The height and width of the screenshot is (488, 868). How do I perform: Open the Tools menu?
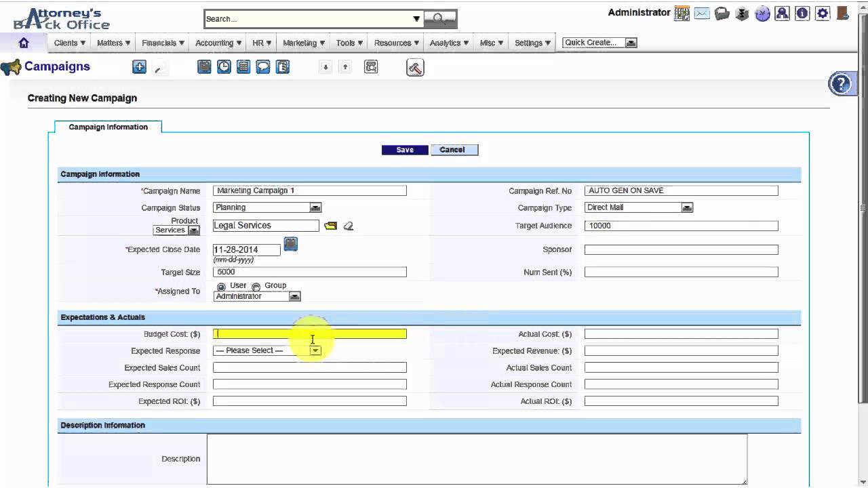tap(349, 43)
